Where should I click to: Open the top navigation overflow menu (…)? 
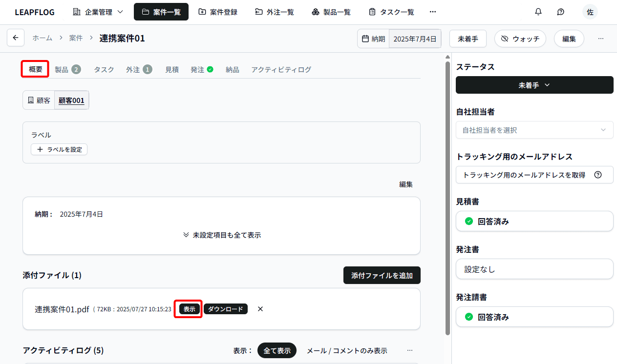[432, 12]
